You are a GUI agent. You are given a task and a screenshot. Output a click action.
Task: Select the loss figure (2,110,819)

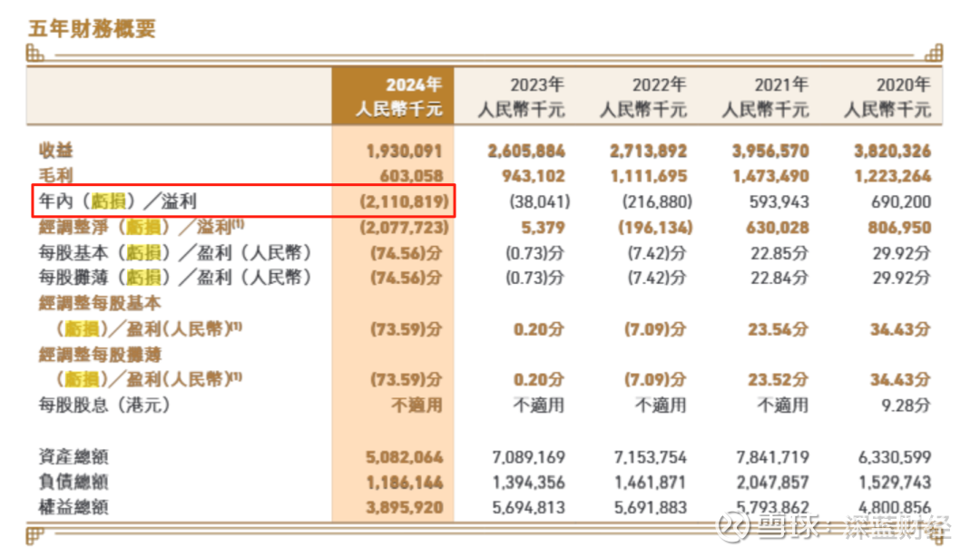coord(405,201)
